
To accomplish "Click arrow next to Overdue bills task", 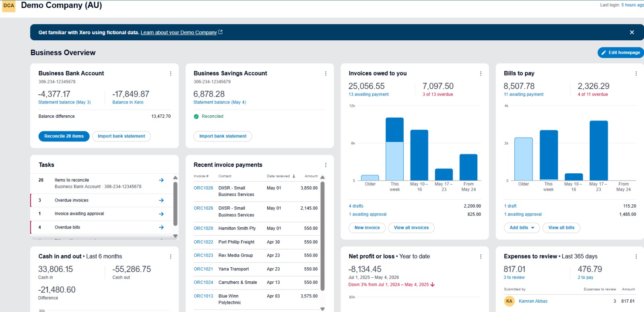I will click(x=161, y=227).
